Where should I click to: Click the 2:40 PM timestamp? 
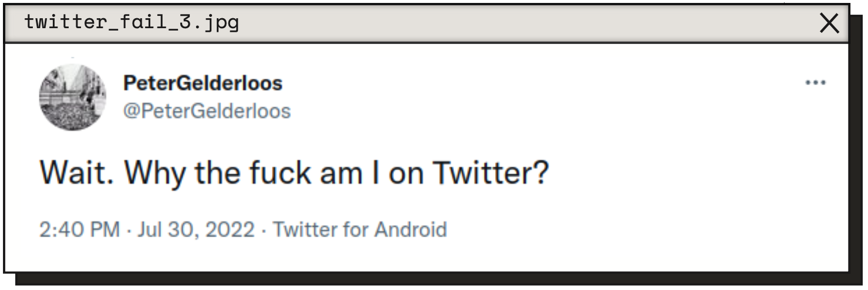(80, 229)
